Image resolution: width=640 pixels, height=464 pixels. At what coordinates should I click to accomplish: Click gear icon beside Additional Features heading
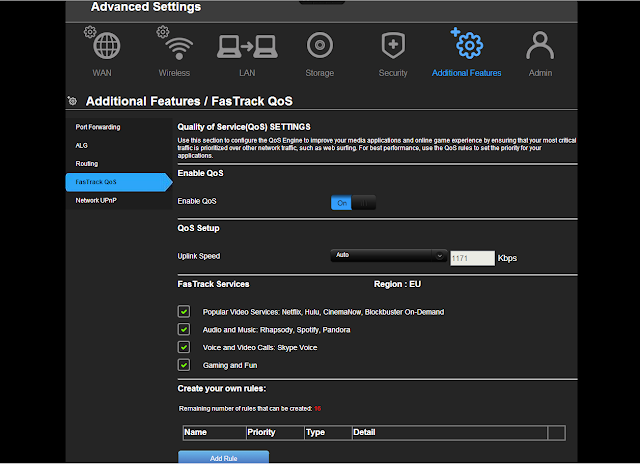coord(71,101)
